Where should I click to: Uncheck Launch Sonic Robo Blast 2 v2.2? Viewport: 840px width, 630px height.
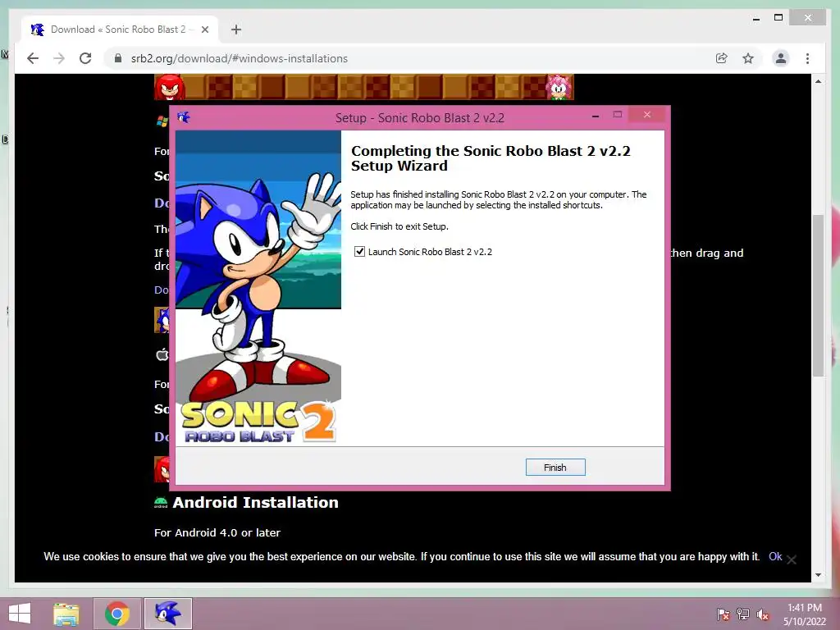pos(359,251)
